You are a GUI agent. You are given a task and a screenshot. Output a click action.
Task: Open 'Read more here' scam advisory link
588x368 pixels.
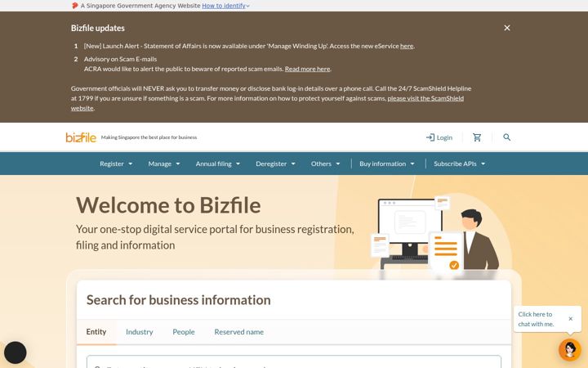[x=308, y=69]
